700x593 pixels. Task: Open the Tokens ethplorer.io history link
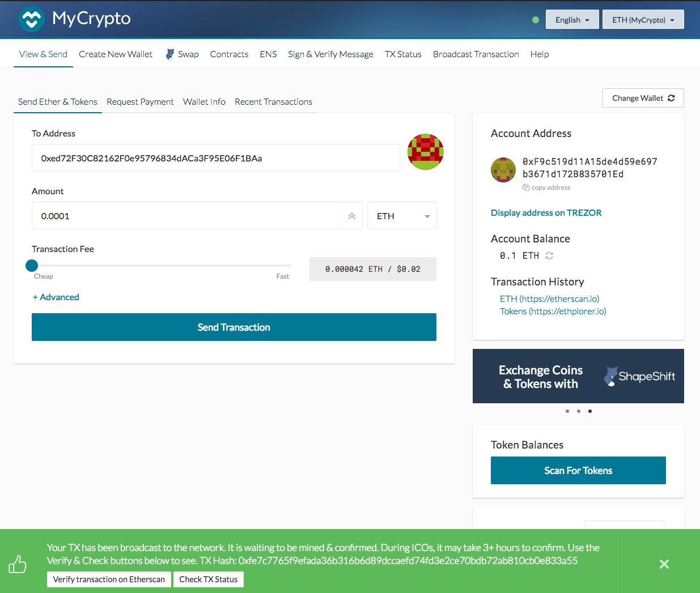pos(553,312)
